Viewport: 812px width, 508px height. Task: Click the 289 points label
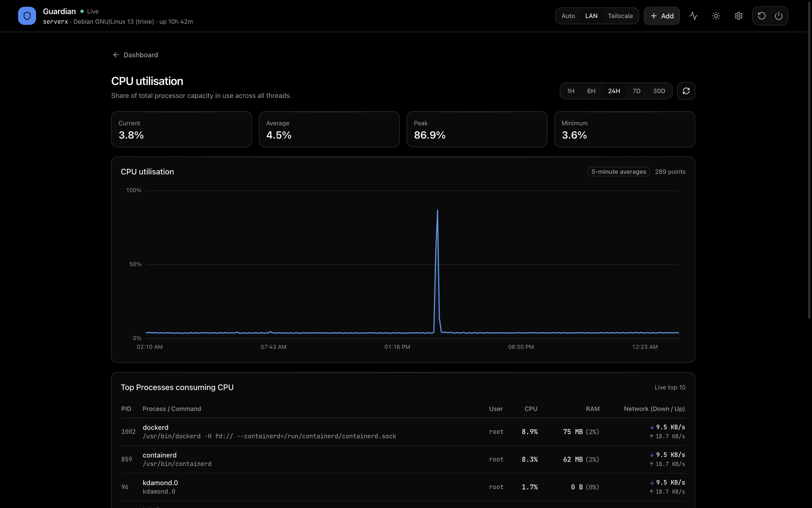(x=670, y=172)
